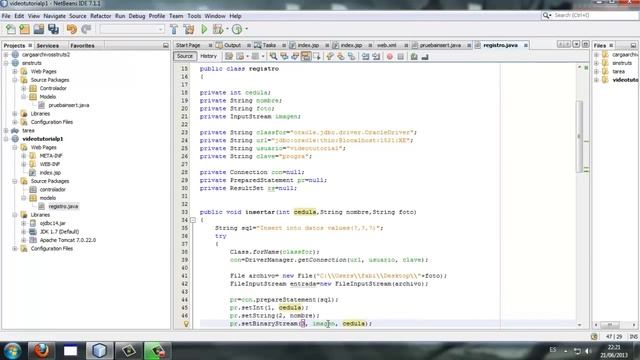Click the Save All toolbar icon
Screen dimensions: 640x360
tap(53, 29)
